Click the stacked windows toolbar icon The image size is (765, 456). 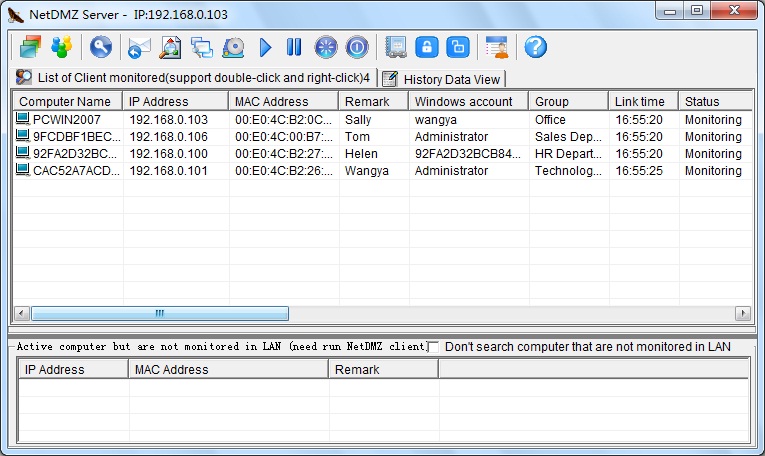click(x=30, y=47)
